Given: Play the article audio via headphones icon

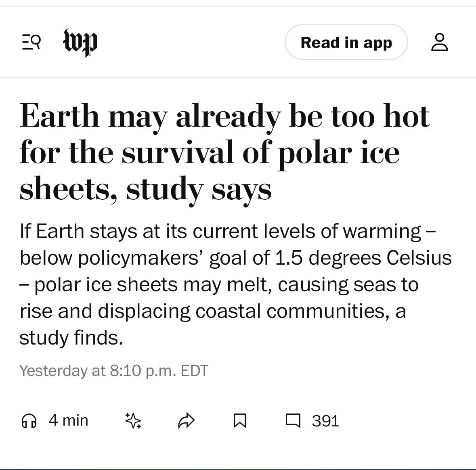Looking at the screenshot, I should [29, 421].
